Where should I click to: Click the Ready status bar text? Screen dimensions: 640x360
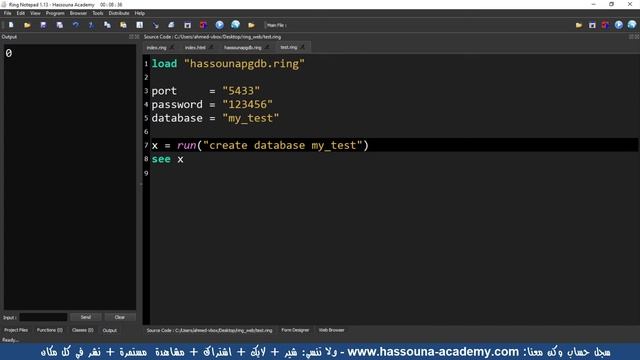coord(11,340)
